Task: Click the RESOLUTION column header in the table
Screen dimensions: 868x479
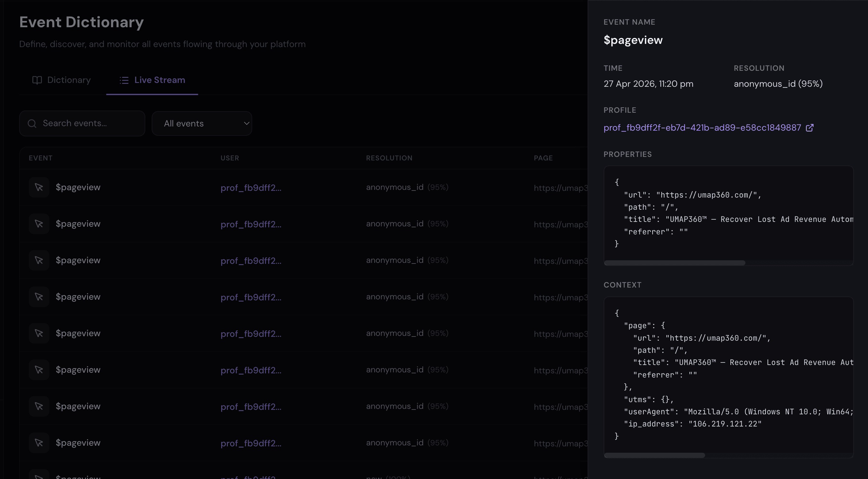Action: pyautogui.click(x=389, y=158)
